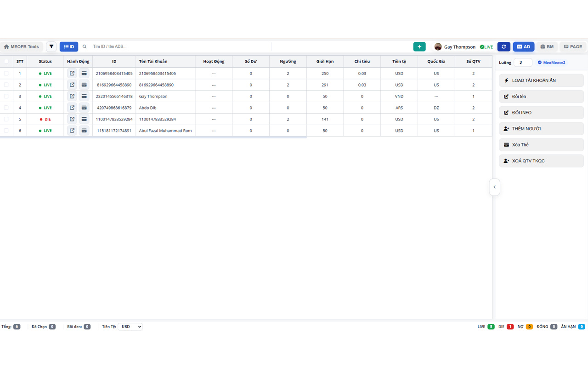Click Gay Thompson's profile avatar
This screenshot has width=588, height=368.
438,46
